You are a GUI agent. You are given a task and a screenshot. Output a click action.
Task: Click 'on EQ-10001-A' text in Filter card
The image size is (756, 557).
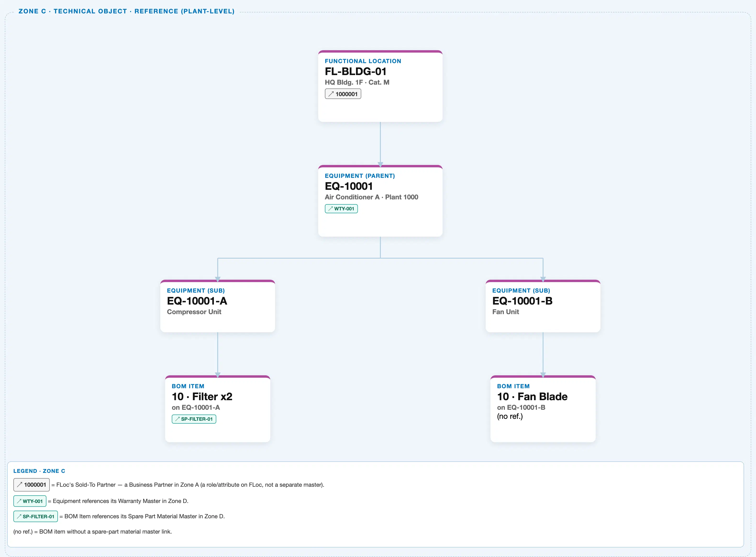click(x=196, y=408)
